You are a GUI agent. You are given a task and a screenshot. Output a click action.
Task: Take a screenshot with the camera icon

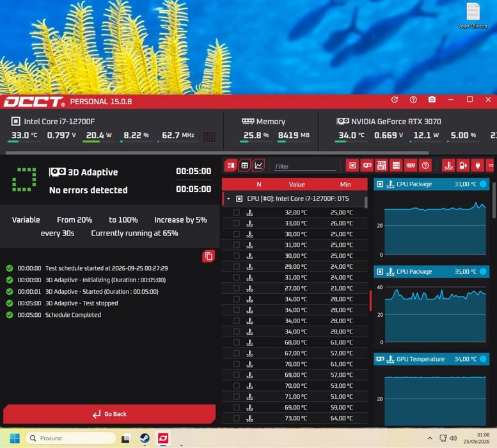tap(432, 100)
